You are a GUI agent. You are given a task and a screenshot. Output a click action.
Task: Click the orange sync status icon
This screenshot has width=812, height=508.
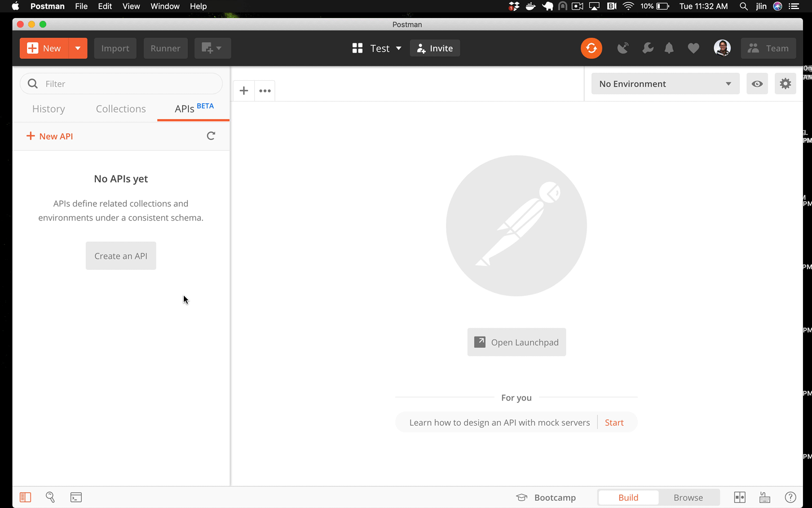pos(592,48)
